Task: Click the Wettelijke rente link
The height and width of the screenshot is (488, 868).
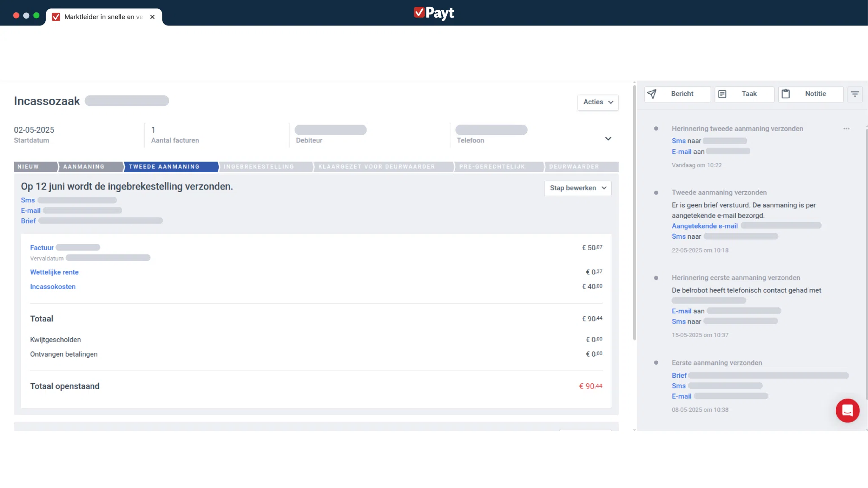Action: [x=54, y=272]
